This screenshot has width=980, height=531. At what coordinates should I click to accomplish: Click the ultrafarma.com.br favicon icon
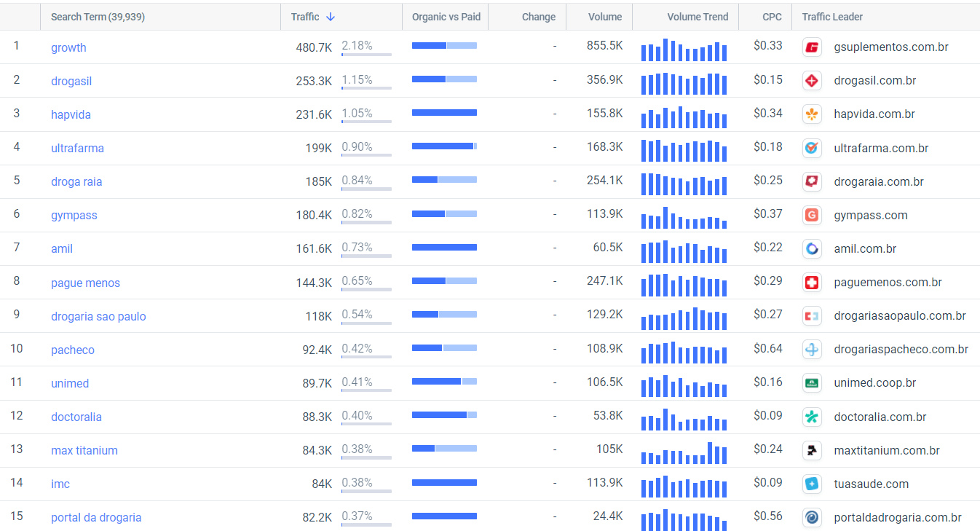(812, 148)
